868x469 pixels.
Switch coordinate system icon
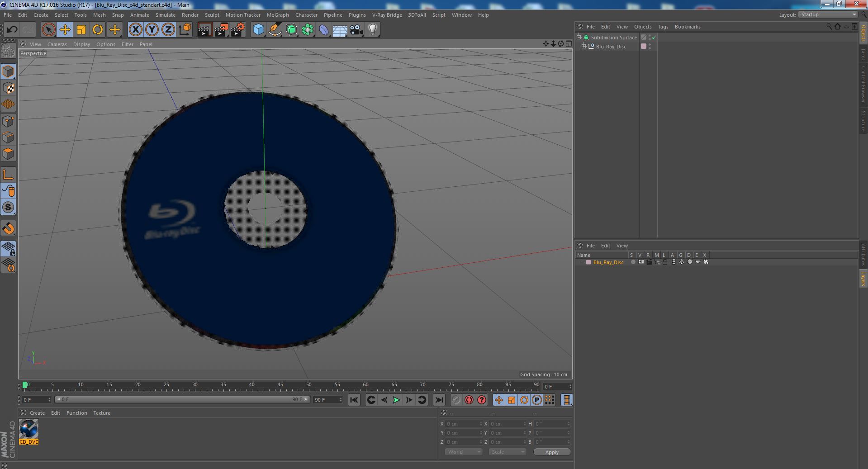[x=185, y=30]
